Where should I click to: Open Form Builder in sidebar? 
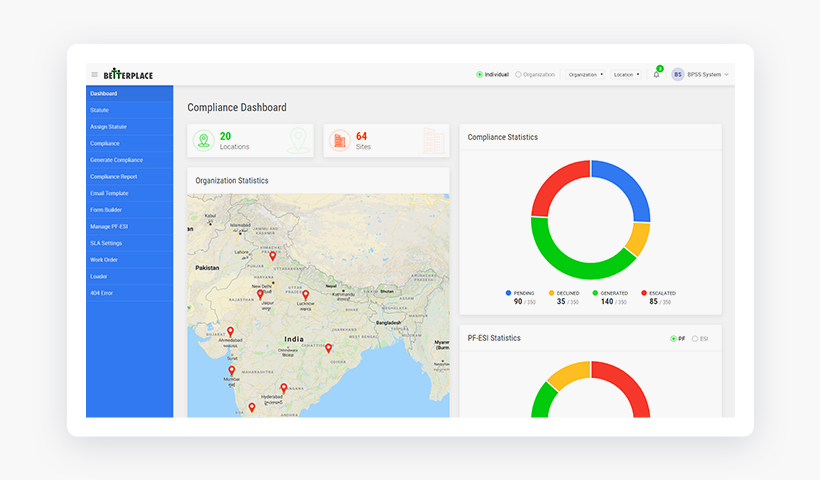[x=130, y=210]
